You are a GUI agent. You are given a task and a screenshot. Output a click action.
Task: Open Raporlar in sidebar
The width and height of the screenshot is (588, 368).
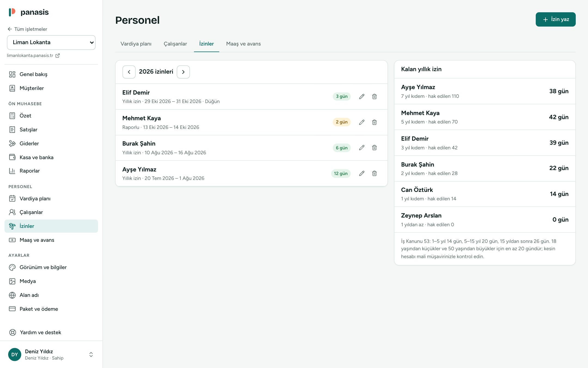pyautogui.click(x=51, y=171)
